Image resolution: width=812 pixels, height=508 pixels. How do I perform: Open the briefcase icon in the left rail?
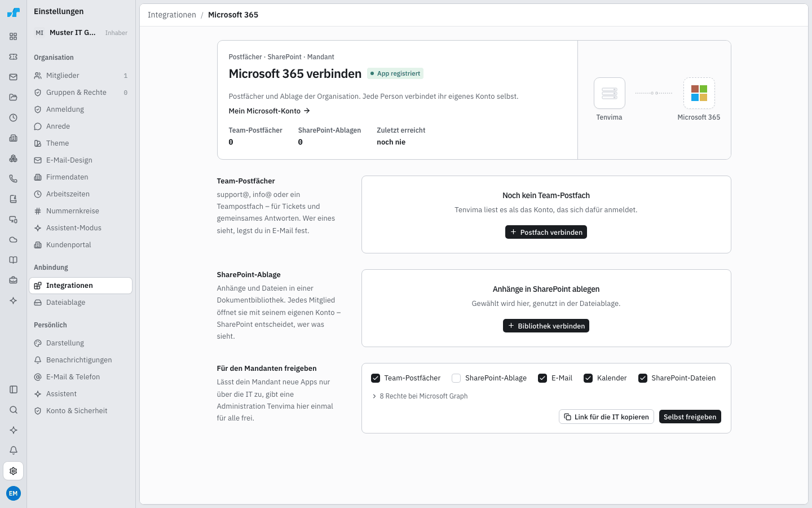(14, 281)
